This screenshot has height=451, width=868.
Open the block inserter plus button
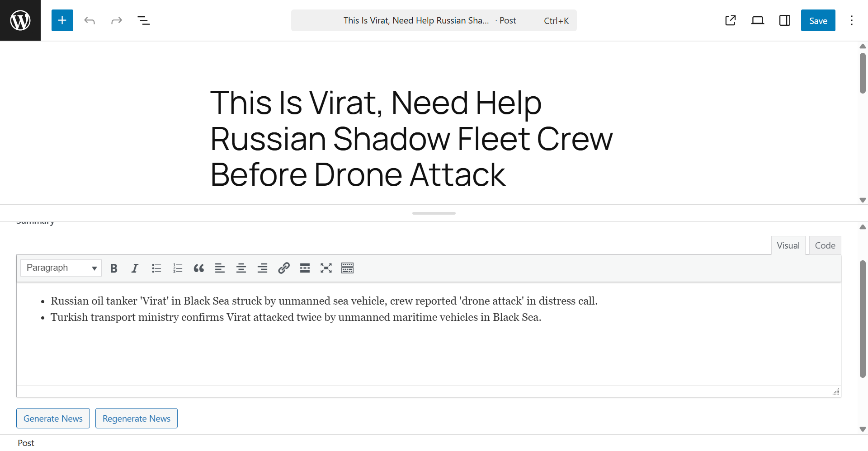click(62, 20)
